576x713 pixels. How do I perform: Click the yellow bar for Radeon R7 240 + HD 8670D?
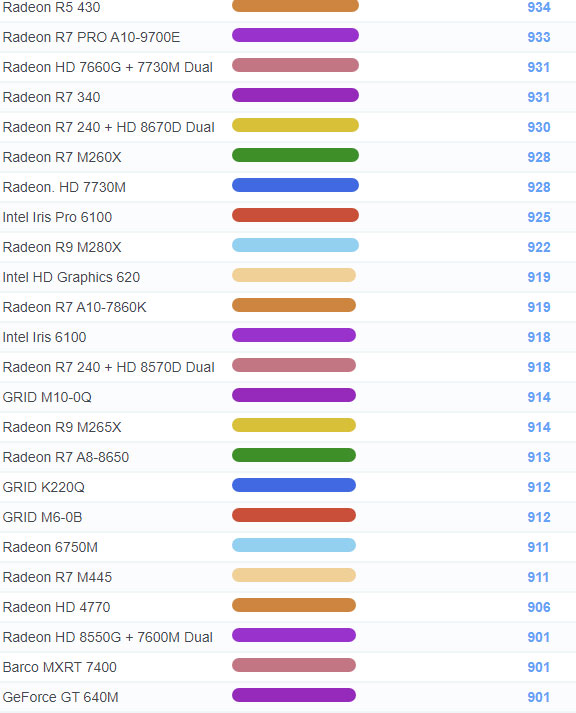[x=296, y=125]
